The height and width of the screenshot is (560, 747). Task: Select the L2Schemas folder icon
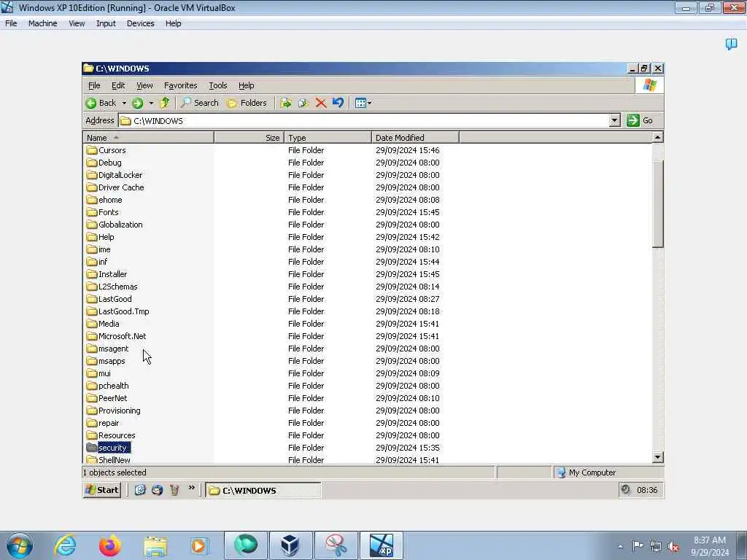(92, 286)
